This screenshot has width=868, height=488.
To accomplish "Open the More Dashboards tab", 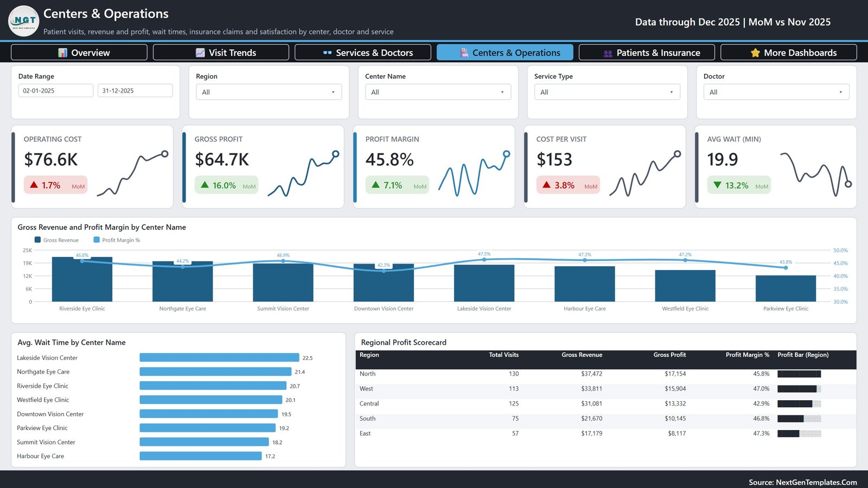I will click(x=789, y=53).
